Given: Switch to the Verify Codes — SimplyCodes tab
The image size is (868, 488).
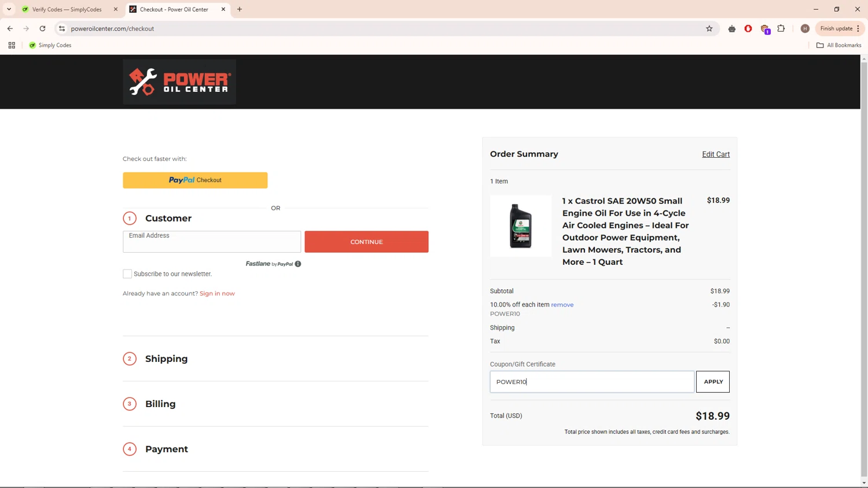Looking at the screenshot, I should pos(69,9).
